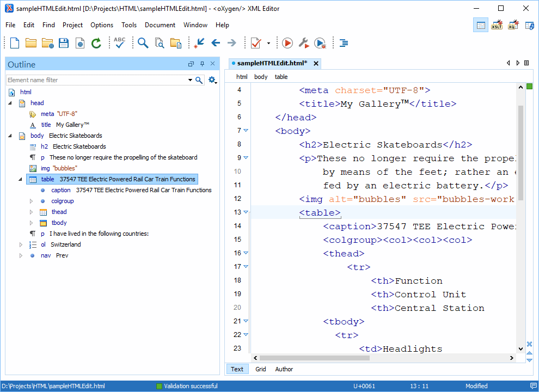Viewport: 539px width, 392px height.
Task: Open a file with folder icon
Action: tap(31, 43)
